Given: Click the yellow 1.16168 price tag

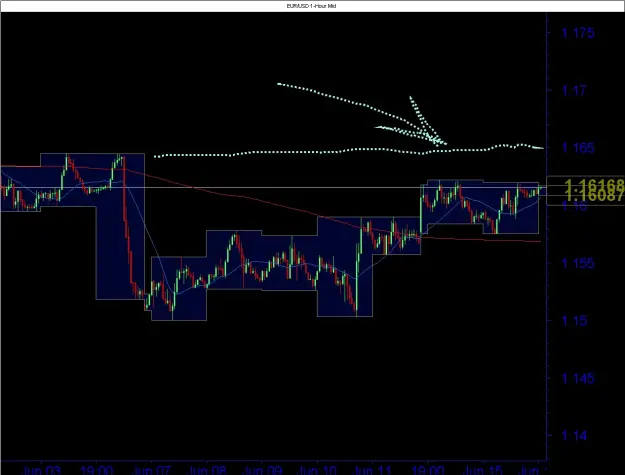Looking at the screenshot, I should pos(594,185).
